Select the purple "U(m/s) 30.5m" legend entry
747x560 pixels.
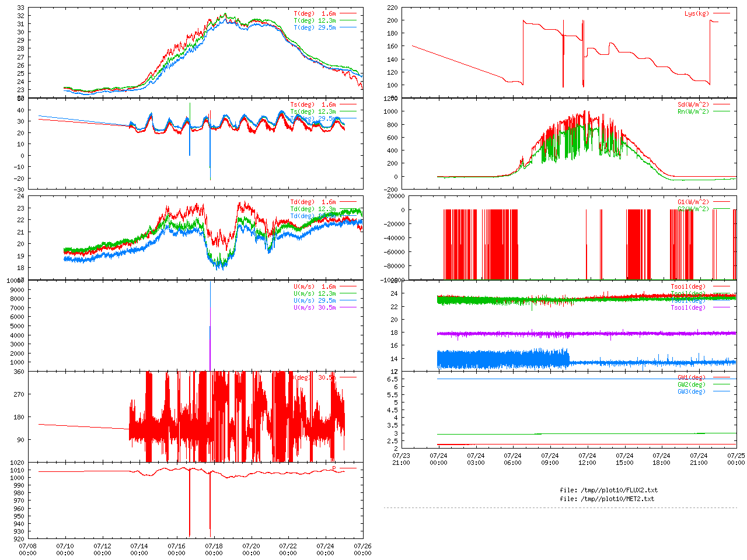click(x=315, y=308)
